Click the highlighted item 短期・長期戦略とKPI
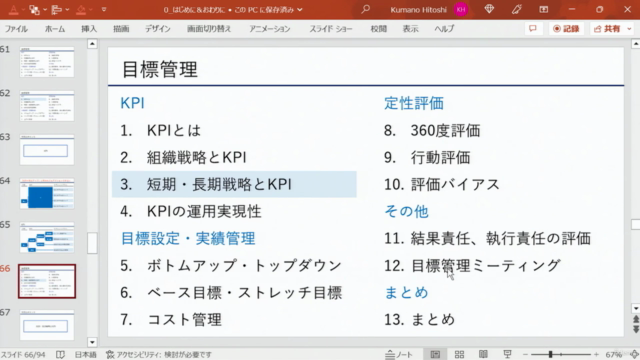Viewport: 640px width, 360px height. (x=234, y=184)
